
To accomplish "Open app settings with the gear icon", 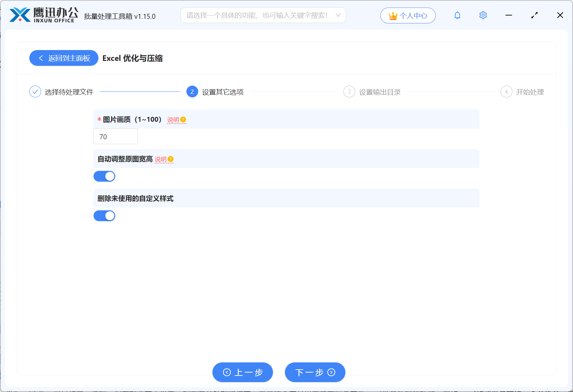I will pyautogui.click(x=483, y=15).
